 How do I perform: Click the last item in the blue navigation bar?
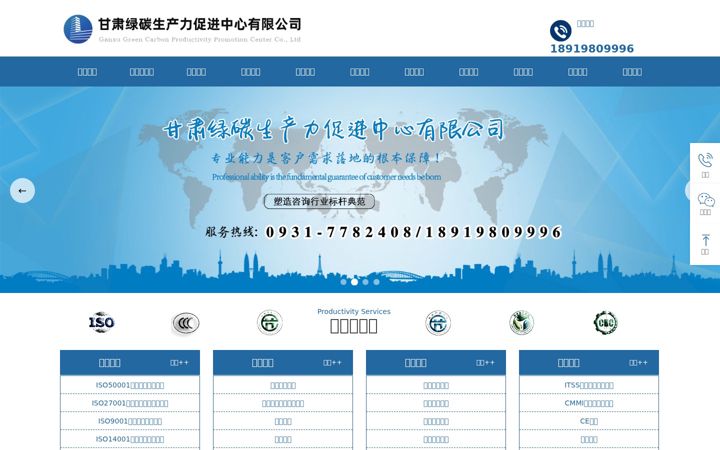[632, 72]
